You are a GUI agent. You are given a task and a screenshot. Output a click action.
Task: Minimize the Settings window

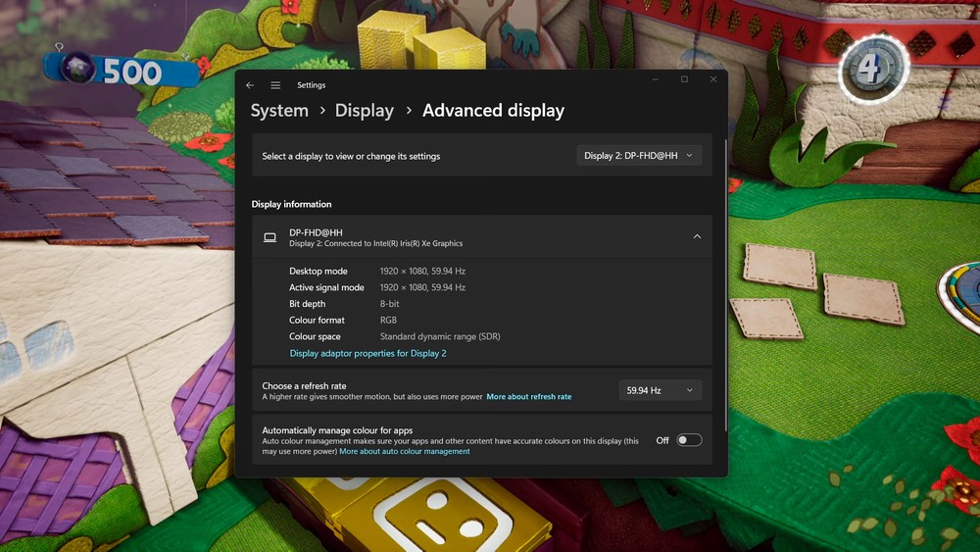pyautogui.click(x=656, y=79)
